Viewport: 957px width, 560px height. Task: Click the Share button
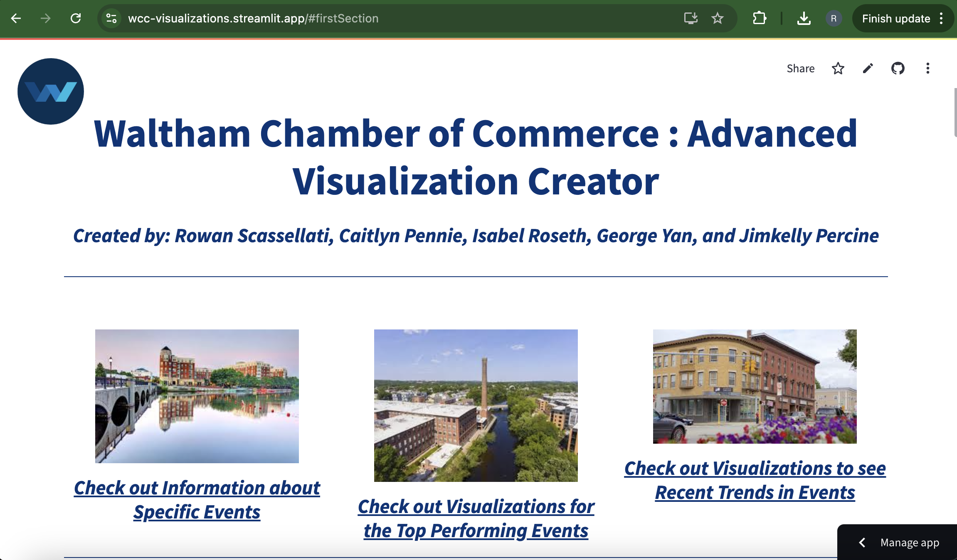click(x=800, y=69)
